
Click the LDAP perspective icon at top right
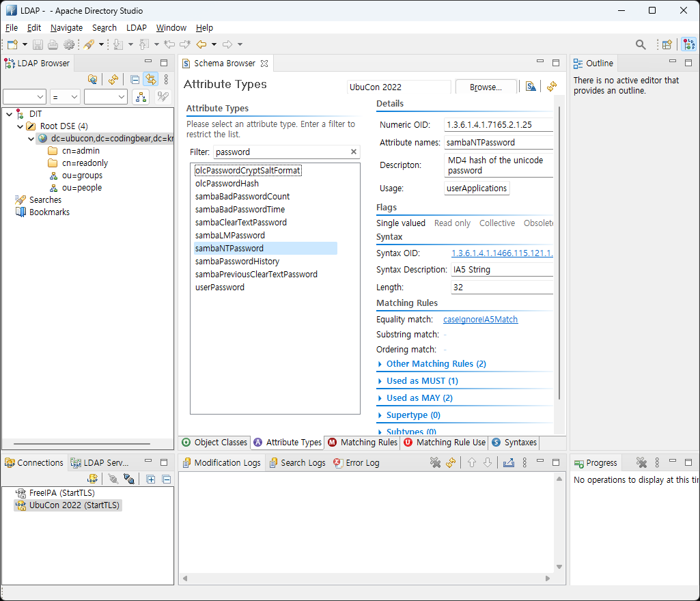(688, 44)
